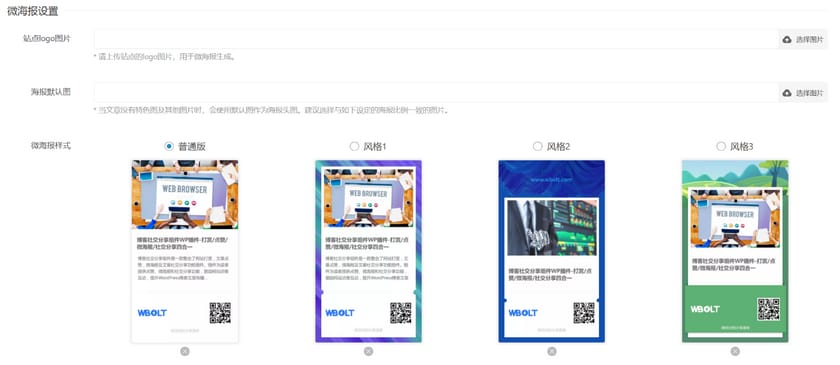Click the 风格3 style label text
Screen dimensions: 840x365
pos(742,146)
